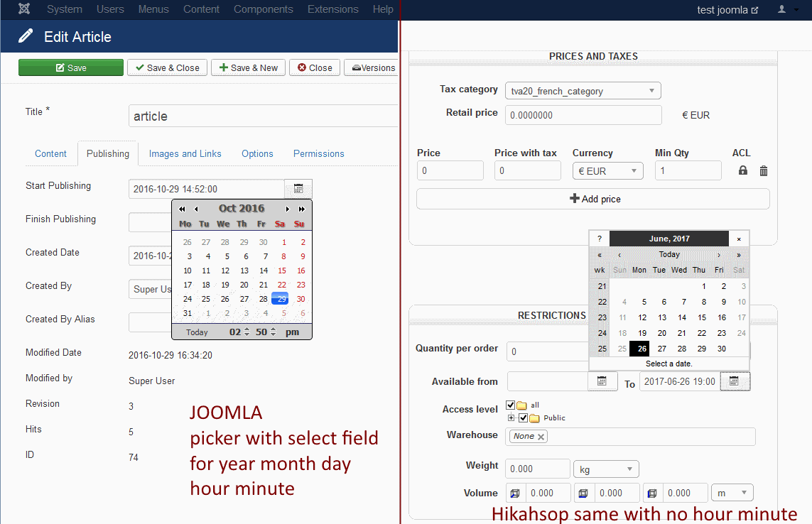The height and width of the screenshot is (524, 812).
Task: Open the Menus menu
Action: (153, 9)
